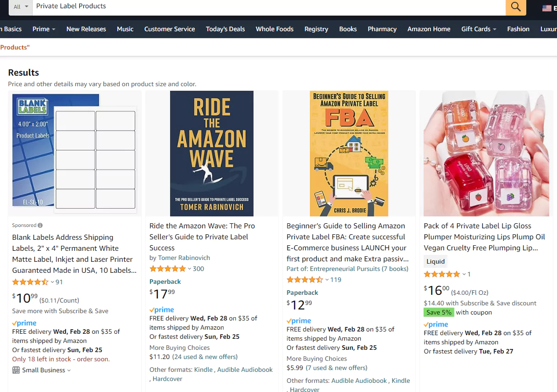
Task: Click star rating of Ride the Amazon Wave
Action: 167,269
